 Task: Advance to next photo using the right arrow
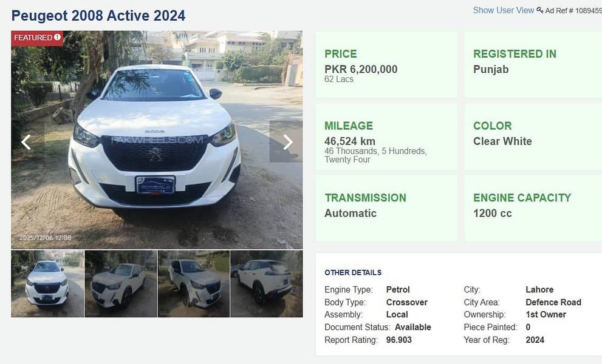pos(287,141)
